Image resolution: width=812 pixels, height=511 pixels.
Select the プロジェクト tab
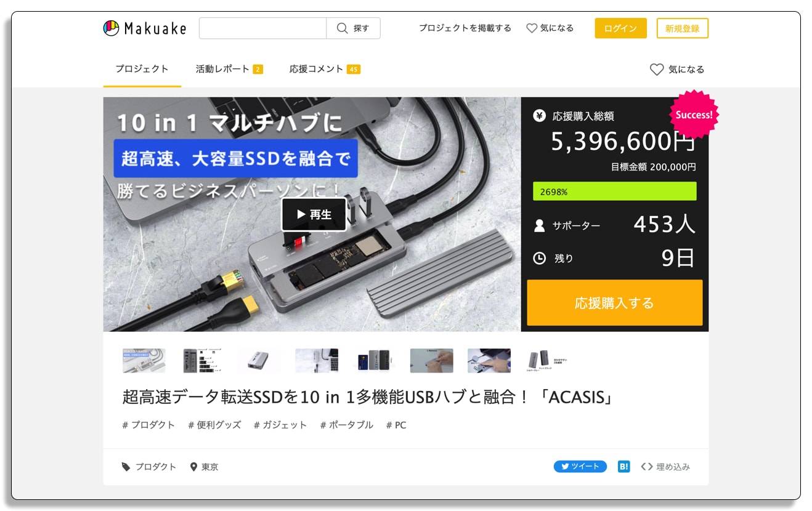point(142,69)
